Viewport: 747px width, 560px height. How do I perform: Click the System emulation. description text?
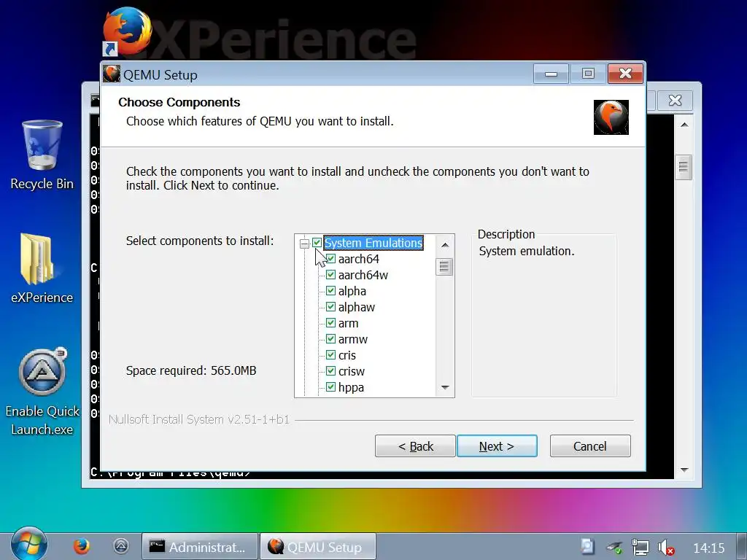coord(527,251)
